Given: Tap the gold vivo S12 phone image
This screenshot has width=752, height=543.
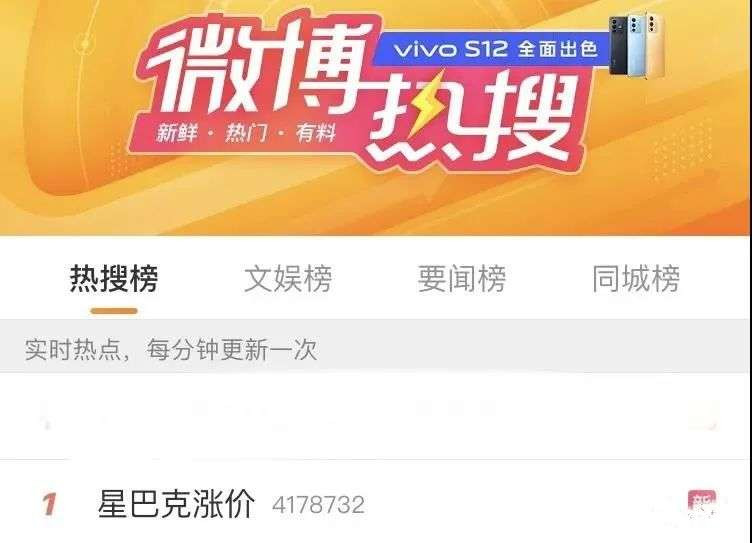Looking at the screenshot, I should click(x=656, y=46).
